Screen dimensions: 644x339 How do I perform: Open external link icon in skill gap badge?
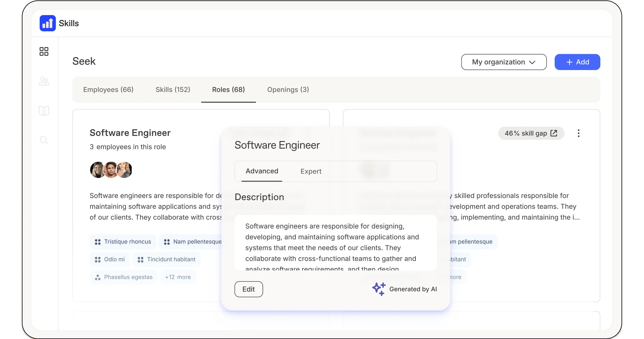coord(554,133)
